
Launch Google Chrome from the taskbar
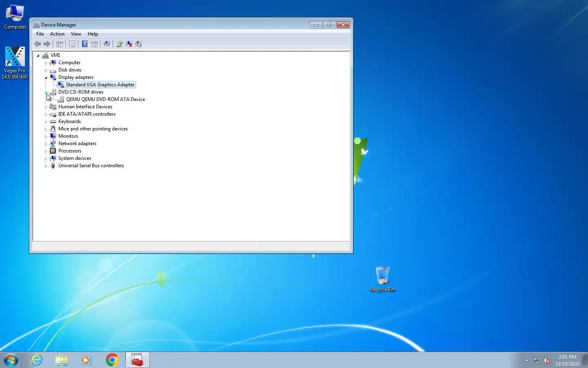[112, 360]
